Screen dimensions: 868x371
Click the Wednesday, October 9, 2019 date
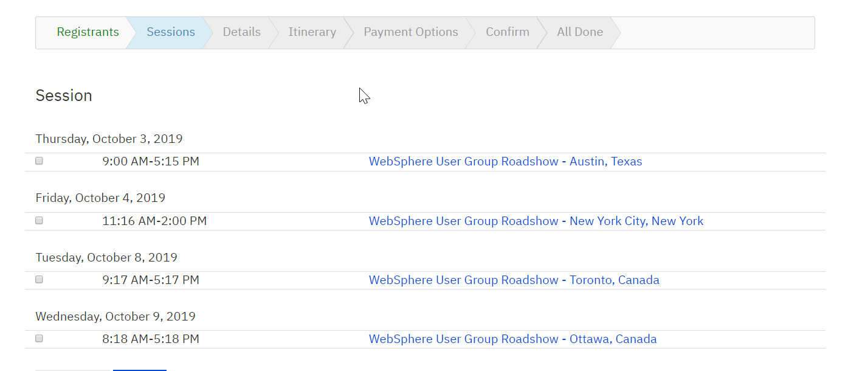click(x=115, y=316)
